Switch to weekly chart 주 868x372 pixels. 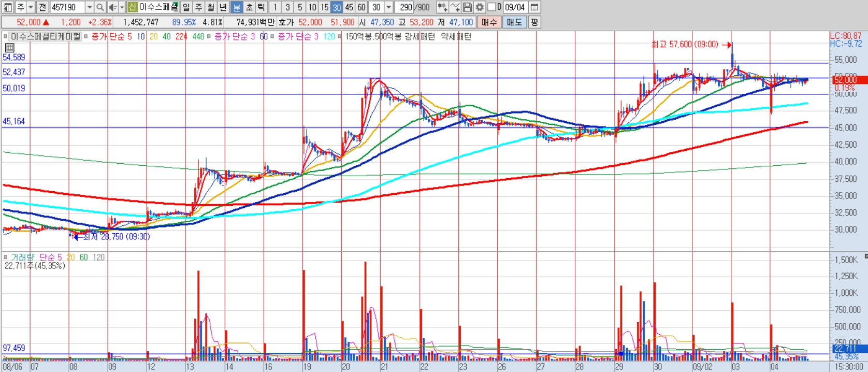pos(198,7)
